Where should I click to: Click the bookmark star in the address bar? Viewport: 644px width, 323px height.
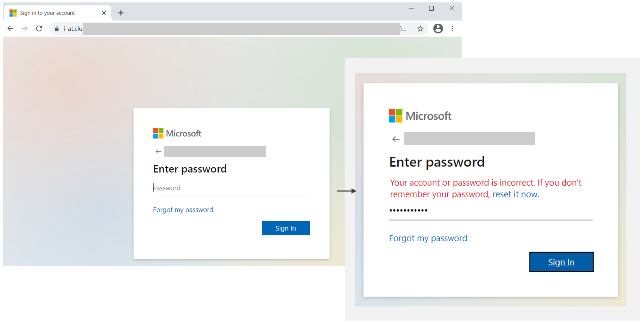coord(420,28)
